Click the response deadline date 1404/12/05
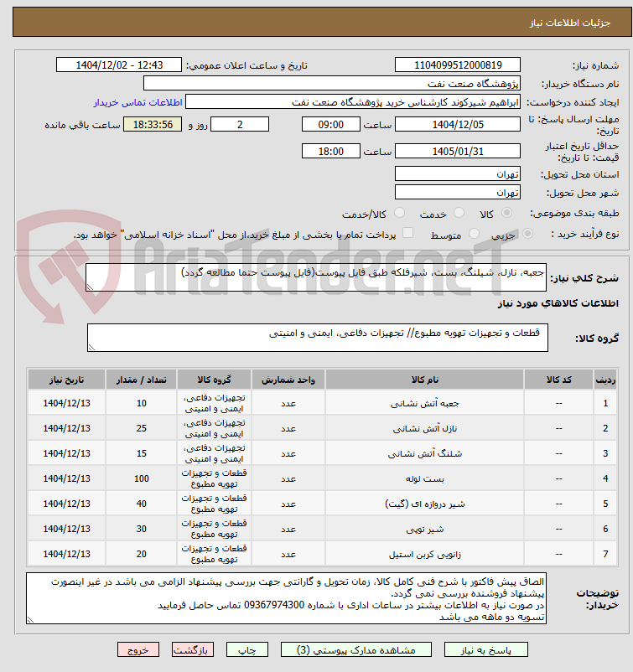The width and height of the screenshot is (633, 672). [458, 124]
